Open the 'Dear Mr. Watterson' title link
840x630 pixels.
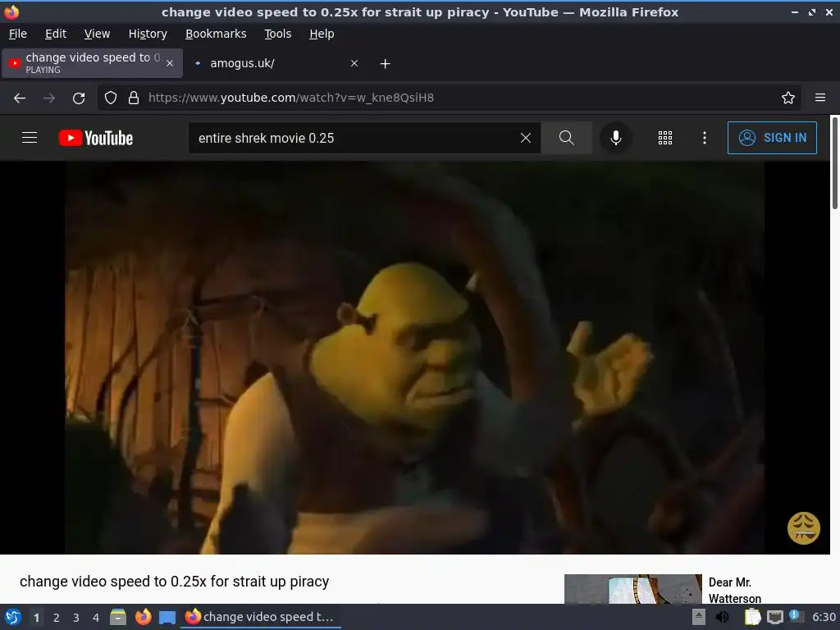click(x=734, y=590)
